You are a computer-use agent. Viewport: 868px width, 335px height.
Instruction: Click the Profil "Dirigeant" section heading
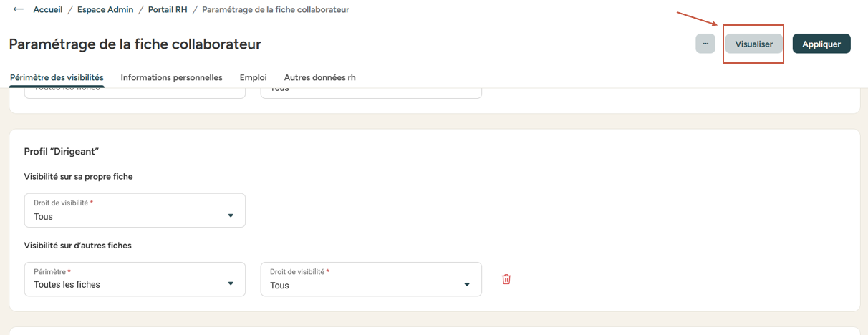tap(61, 152)
